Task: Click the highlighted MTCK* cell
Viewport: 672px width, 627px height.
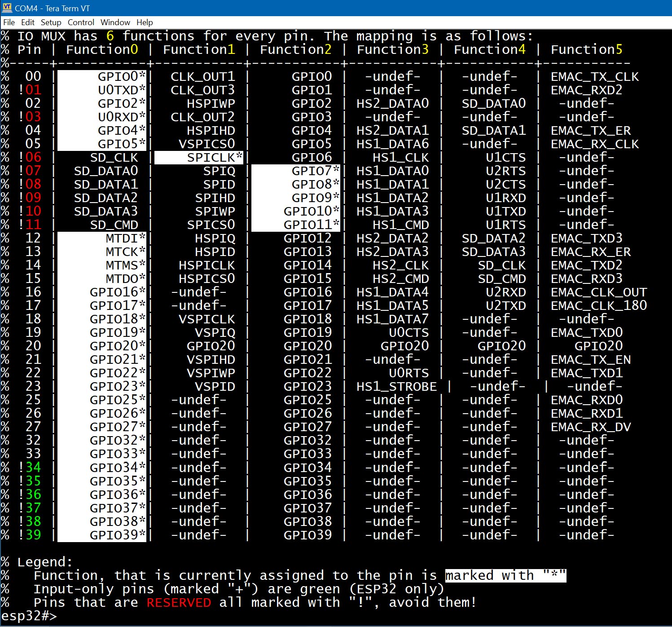Action: pyautogui.click(x=102, y=252)
